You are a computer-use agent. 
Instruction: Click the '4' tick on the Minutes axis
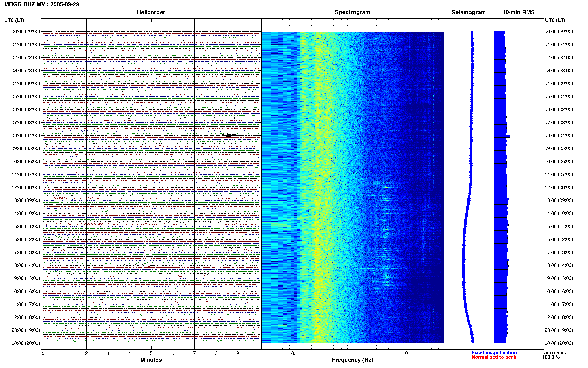[130, 353]
